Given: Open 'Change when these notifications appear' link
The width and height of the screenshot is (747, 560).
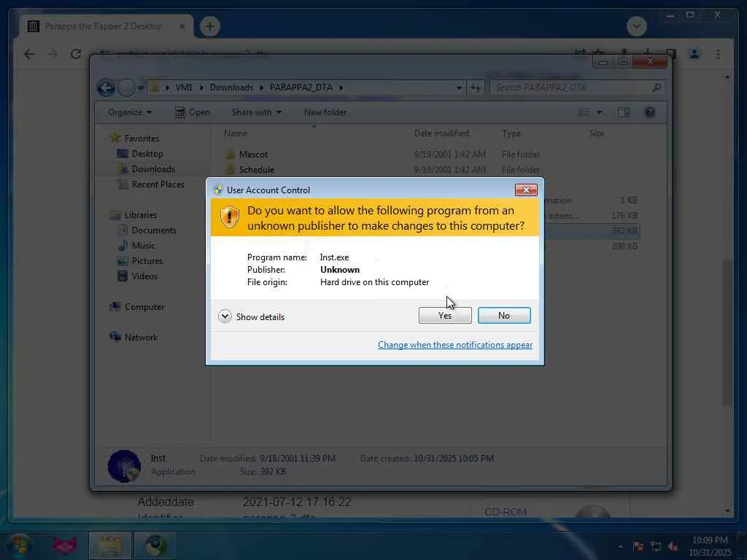Looking at the screenshot, I should point(455,345).
